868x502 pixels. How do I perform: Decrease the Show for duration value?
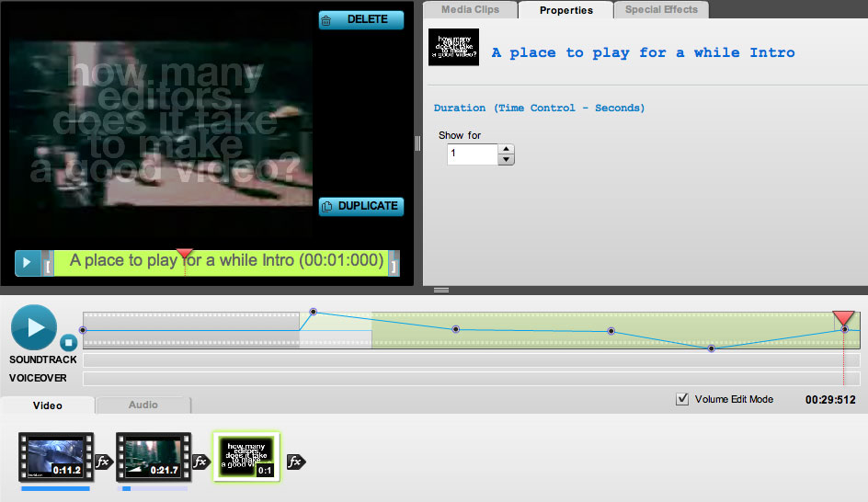pyautogui.click(x=506, y=160)
